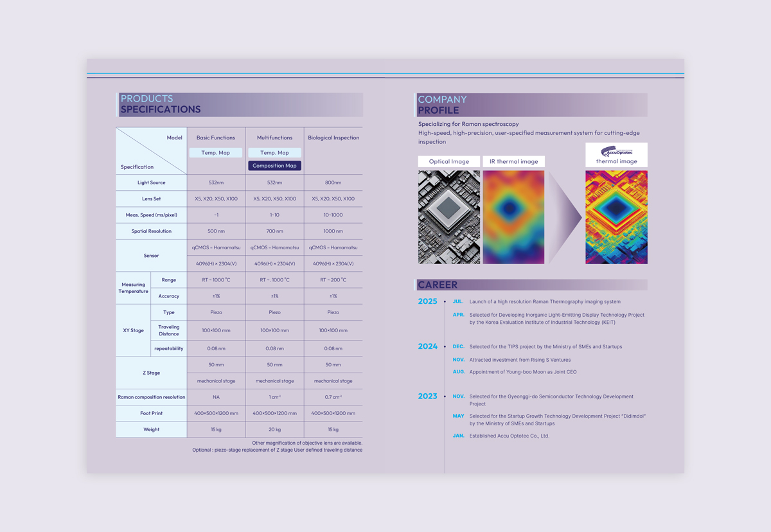Click the Raman composition resolution row label
The width and height of the screenshot is (771, 532).
click(152, 397)
